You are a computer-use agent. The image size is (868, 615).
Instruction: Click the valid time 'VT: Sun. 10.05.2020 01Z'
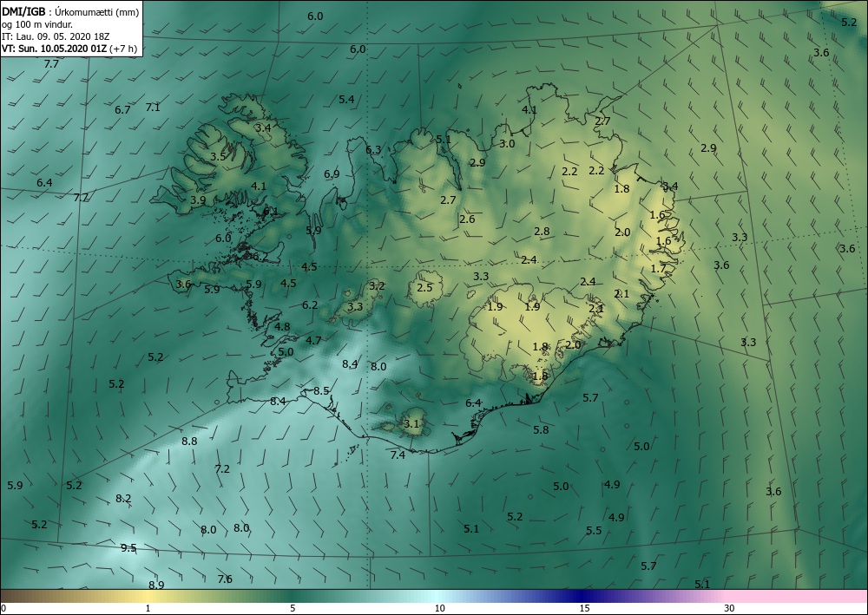tap(55, 49)
